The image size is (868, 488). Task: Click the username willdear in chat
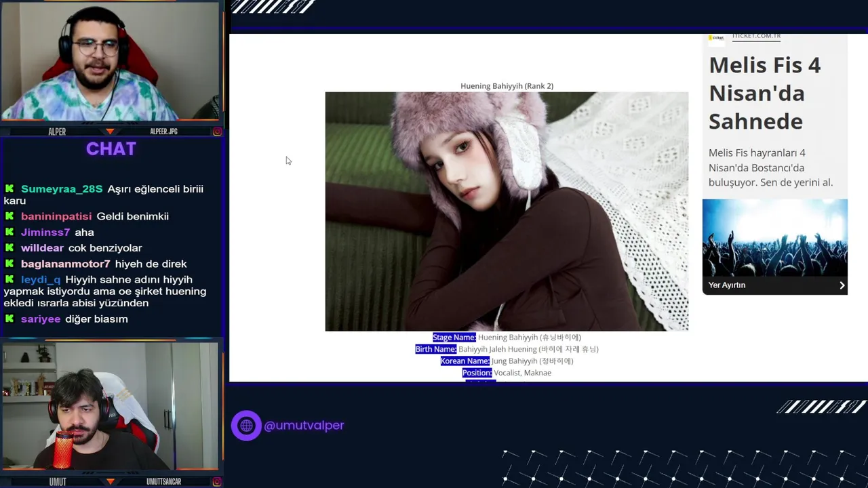click(x=42, y=248)
